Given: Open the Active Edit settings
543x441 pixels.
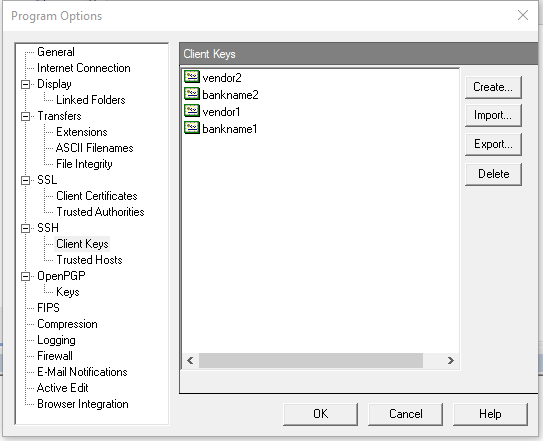Looking at the screenshot, I should pyautogui.click(x=62, y=388).
